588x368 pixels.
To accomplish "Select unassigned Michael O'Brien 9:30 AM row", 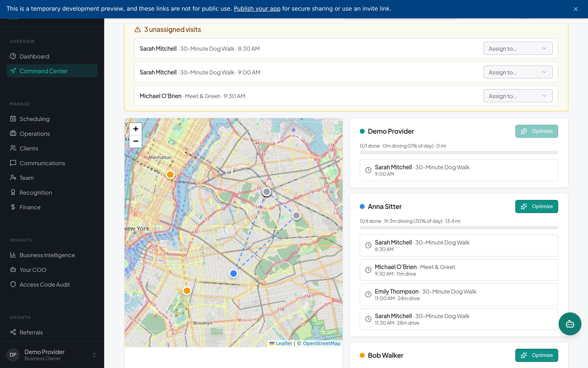I will (x=346, y=96).
